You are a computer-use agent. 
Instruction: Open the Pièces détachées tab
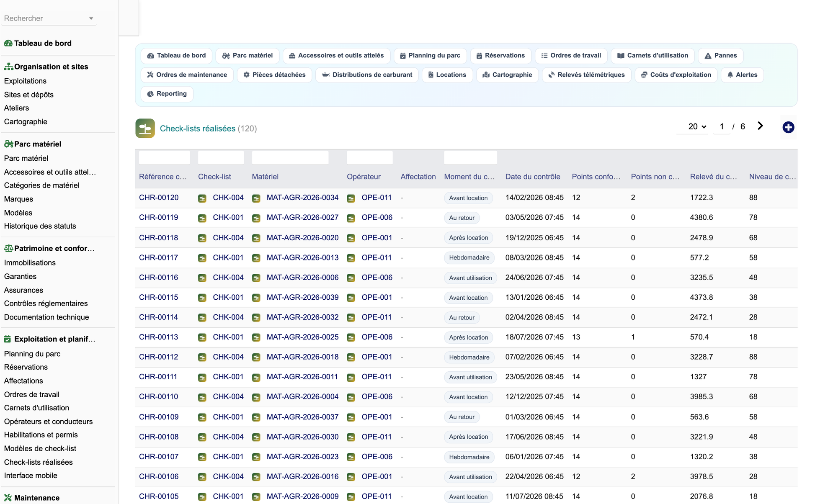pos(274,75)
